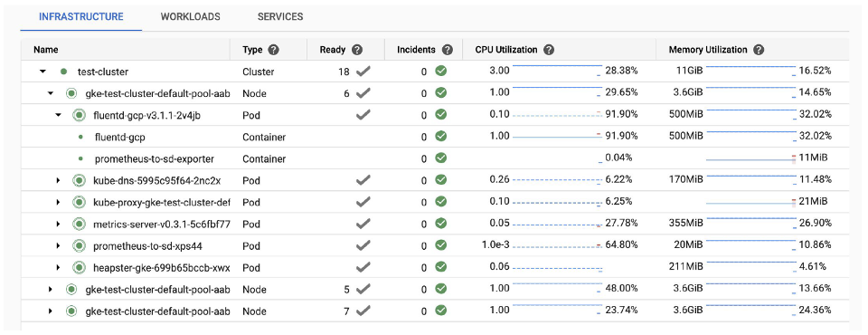
Task: Click the CPU Utilization column header
Action: [x=506, y=50]
